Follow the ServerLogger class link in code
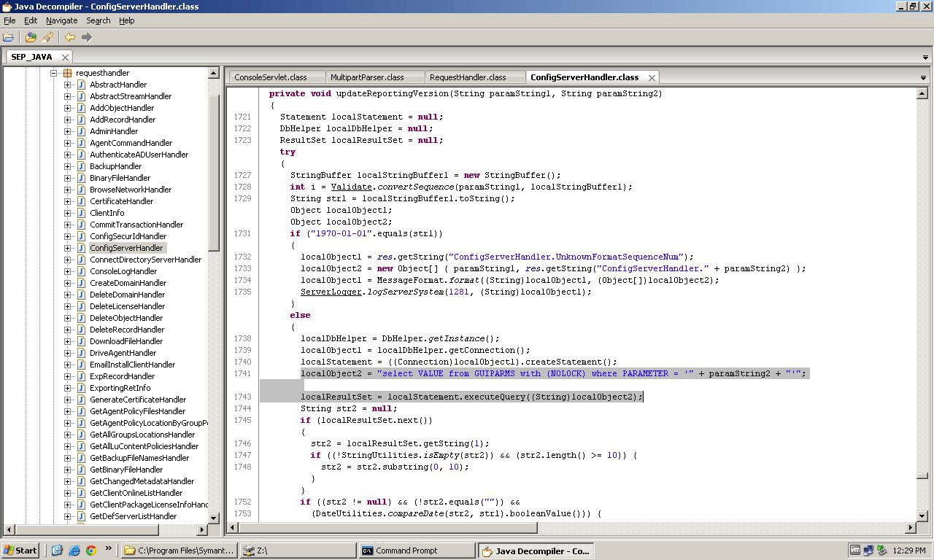Screen dimensions: 934x560 331,292
